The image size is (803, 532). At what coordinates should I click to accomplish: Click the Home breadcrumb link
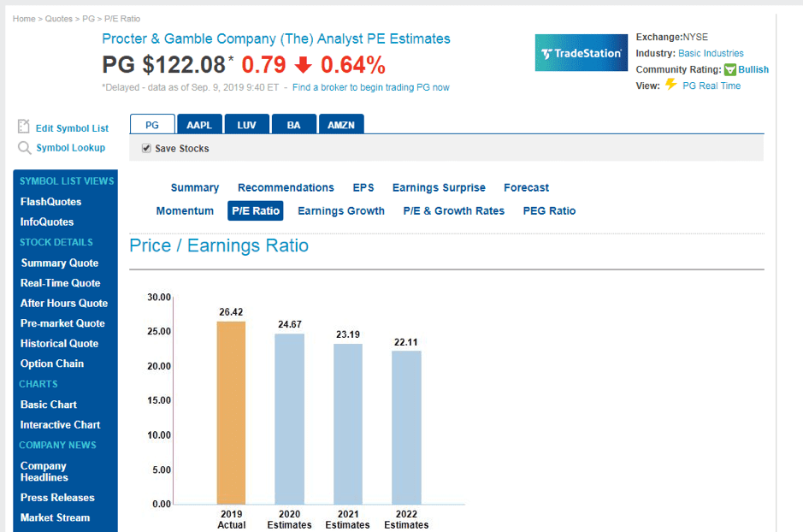click(x=24, y=19)
